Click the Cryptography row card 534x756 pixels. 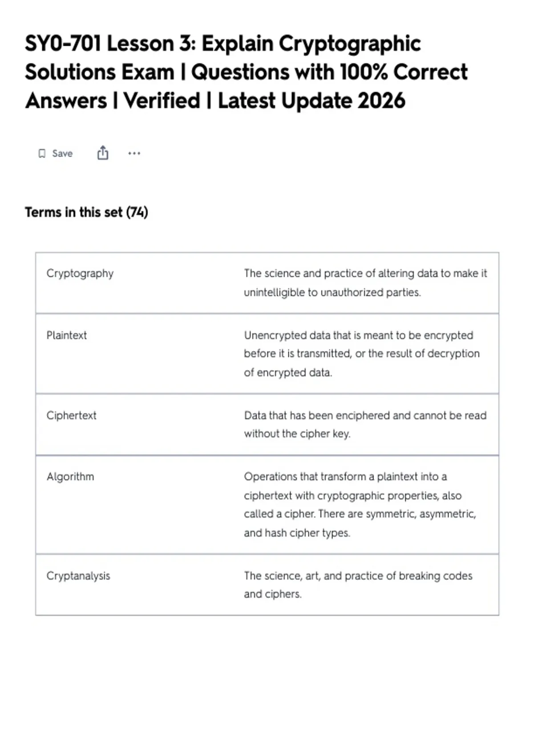267,283
